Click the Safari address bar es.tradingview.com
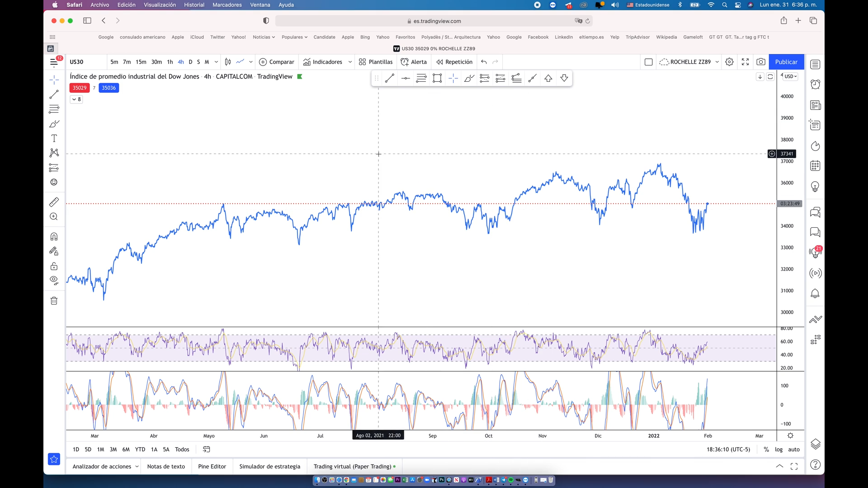This screenshot has height=488, width=868. click(x=434, y=21)
